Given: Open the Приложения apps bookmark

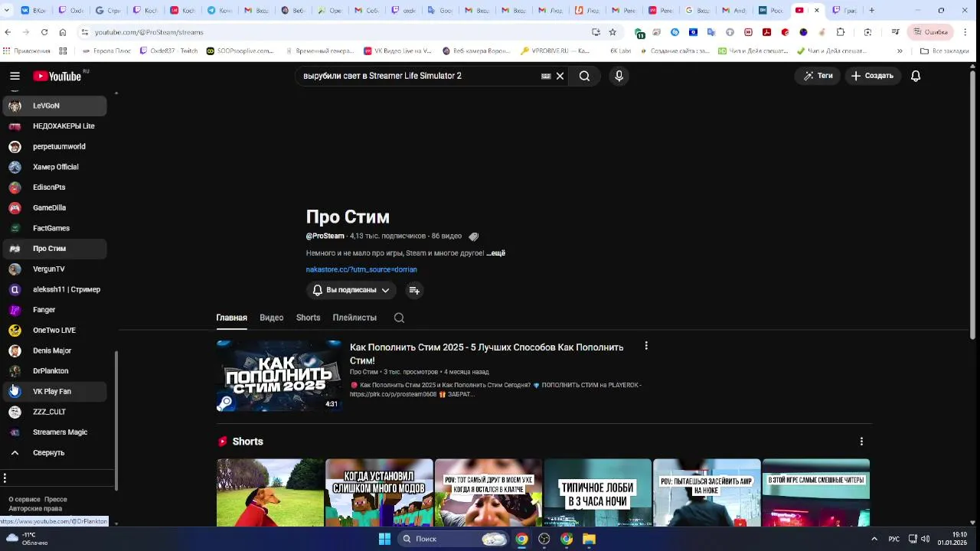Looking at the screenshot, I should coord(27,51).
